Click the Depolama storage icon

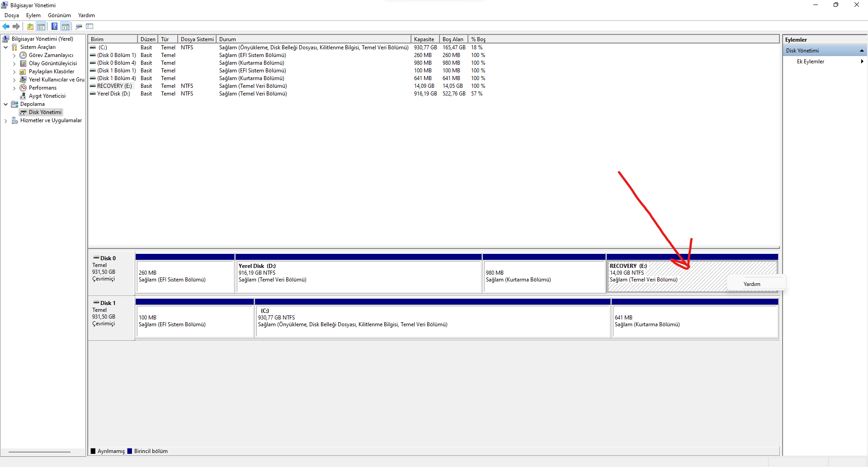coord(14,104)
